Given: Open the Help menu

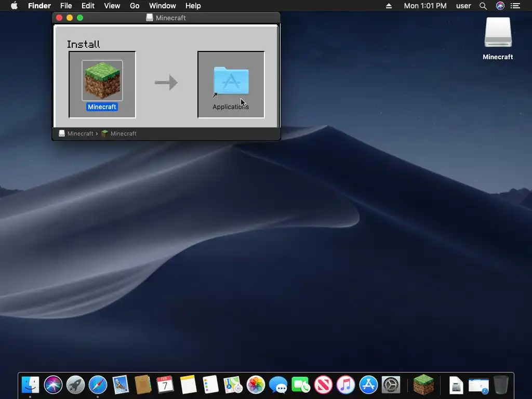Looking at the screenshot, I should click(193, 6).
